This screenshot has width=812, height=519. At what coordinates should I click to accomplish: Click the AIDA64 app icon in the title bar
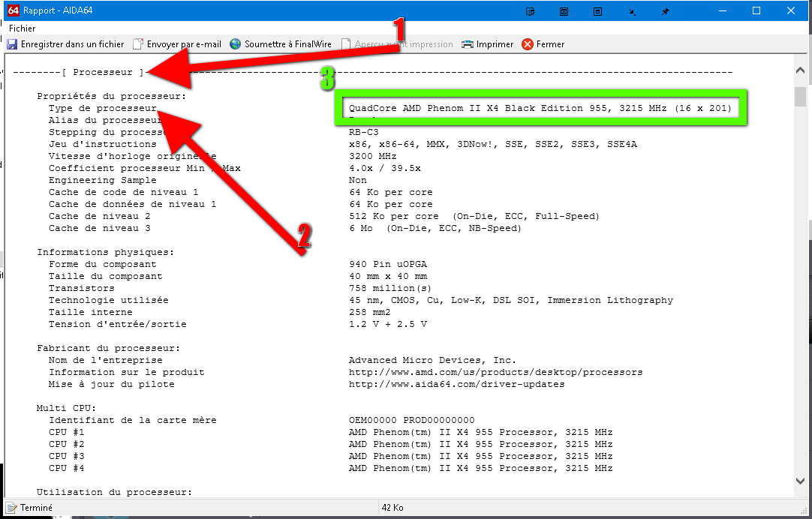point(14,10)
